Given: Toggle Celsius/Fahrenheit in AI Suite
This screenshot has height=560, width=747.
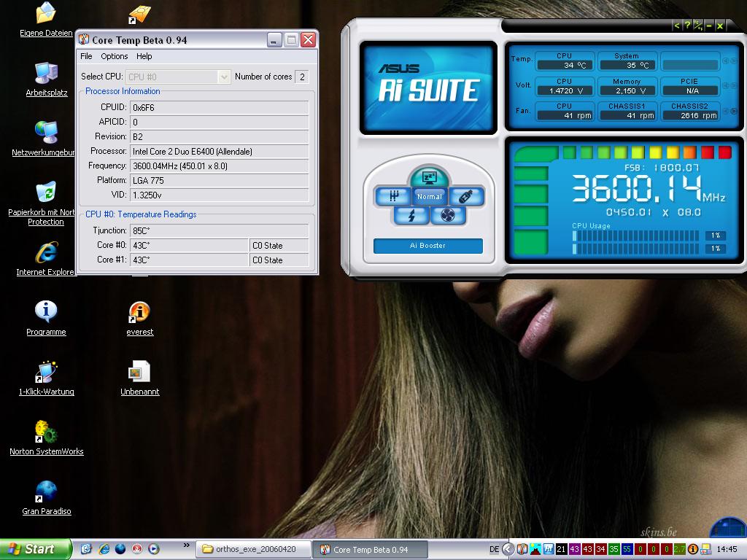Looking at the screenshot, I should [698, 26].
